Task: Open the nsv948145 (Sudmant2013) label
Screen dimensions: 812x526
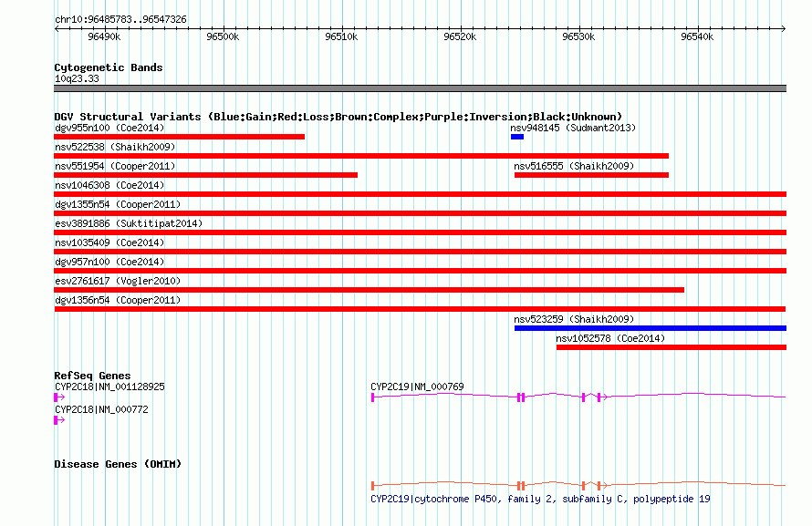Action: tap(573, 128)
